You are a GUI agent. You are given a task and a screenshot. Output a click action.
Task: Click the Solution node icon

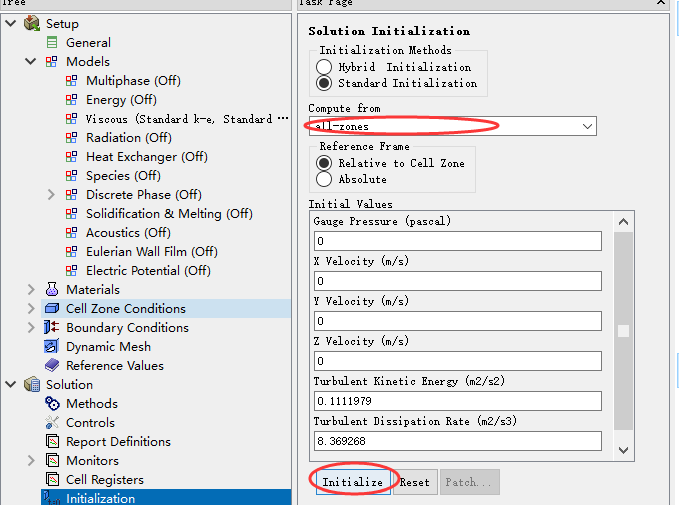tap(32, 385)
